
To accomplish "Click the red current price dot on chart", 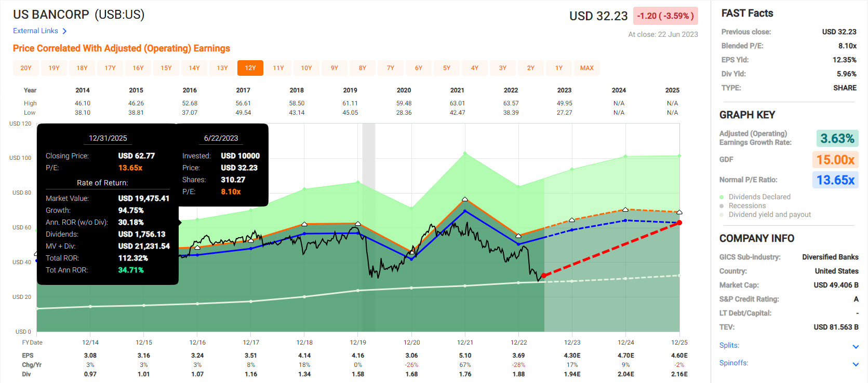I will [x=543, y=276].
